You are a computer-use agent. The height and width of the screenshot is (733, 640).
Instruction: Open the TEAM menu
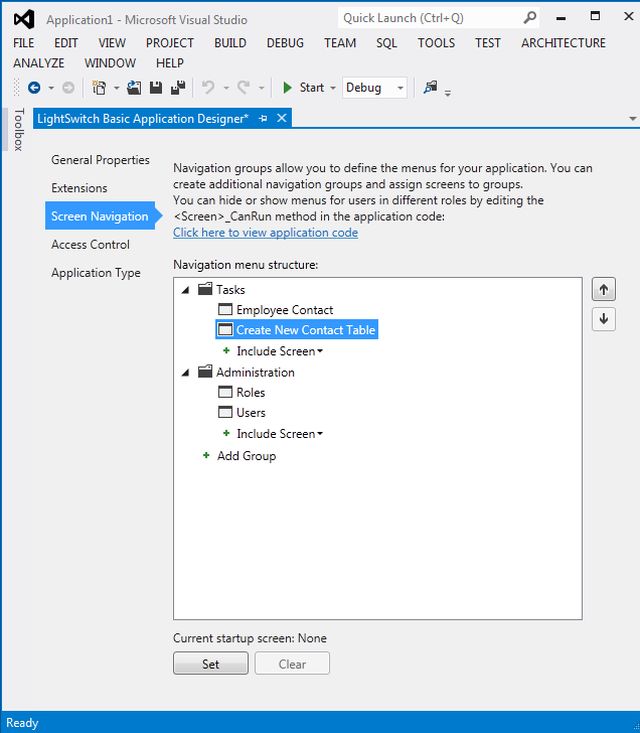coord(340,43)
